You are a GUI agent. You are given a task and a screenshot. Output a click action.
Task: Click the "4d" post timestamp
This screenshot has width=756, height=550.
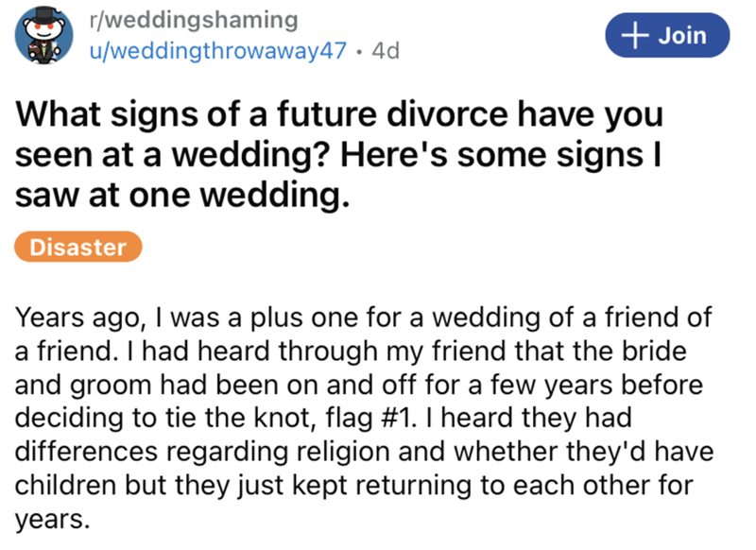[387, 50]
